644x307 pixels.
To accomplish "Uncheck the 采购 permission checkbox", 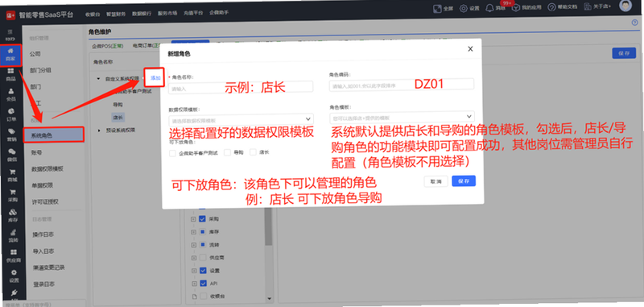I will tap(202, 219).
